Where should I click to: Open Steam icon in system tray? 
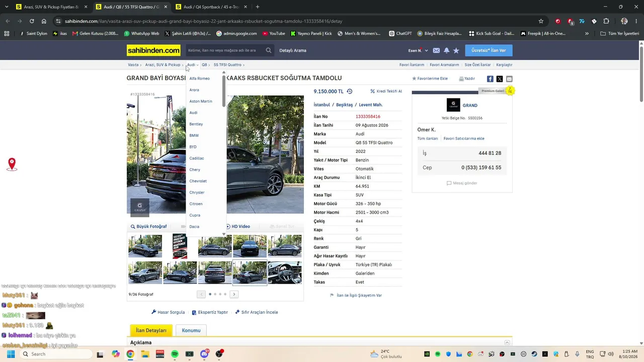pos(534,354)
